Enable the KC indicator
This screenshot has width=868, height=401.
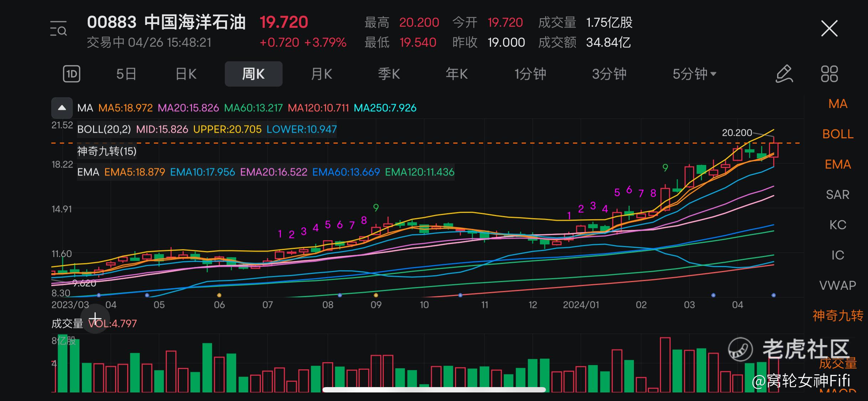[838, 225]
